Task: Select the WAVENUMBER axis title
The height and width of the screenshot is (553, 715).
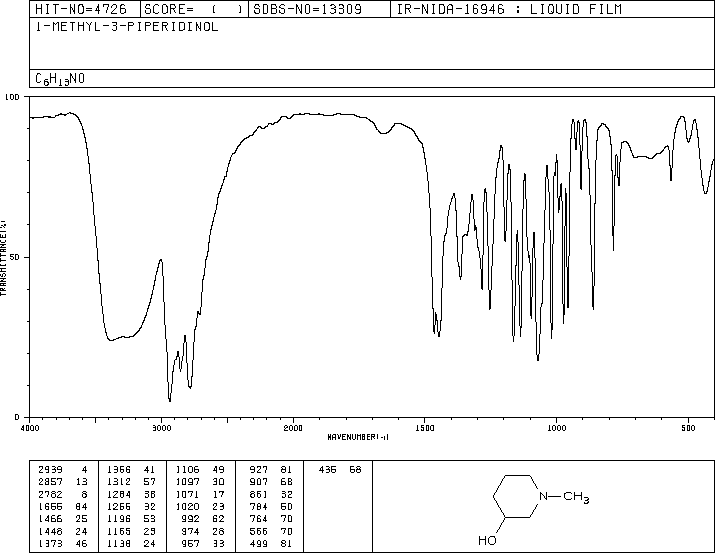Action: [x=358, y=437]
